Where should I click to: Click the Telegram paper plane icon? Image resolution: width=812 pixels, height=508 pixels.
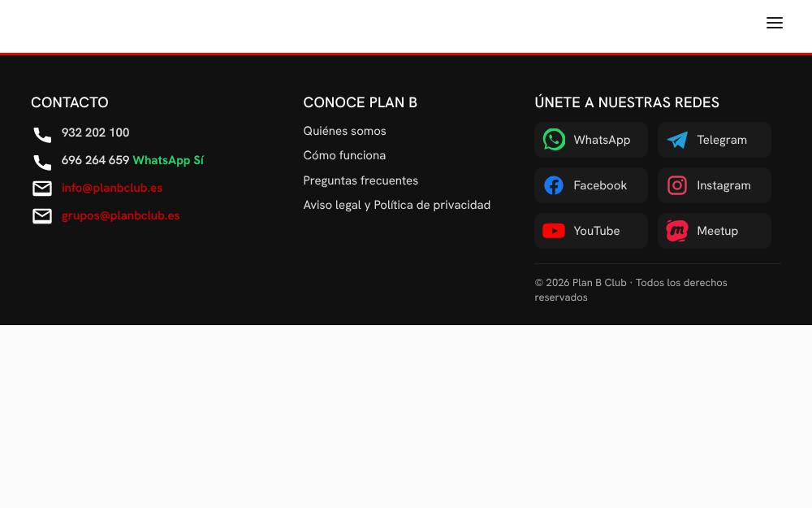[x=677, y=140]
